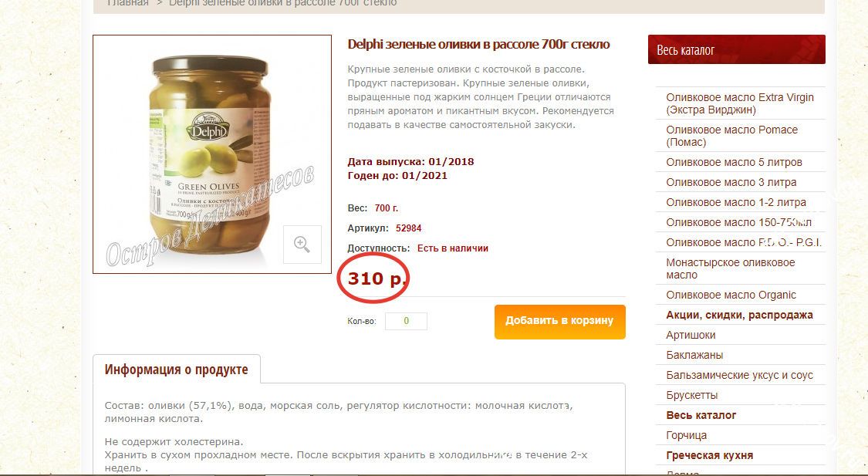Open the Весь каталог red header

pyautogui.click(x=736, y=50)
